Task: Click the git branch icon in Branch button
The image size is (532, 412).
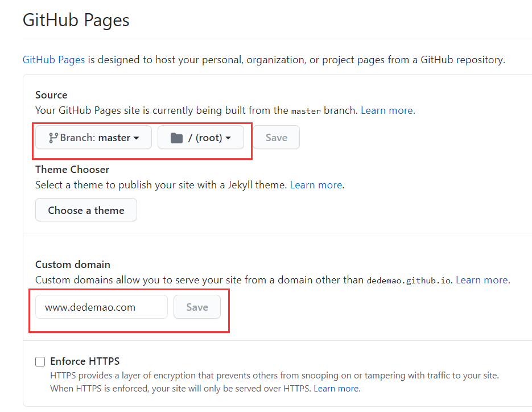Action: coord(53,138)
